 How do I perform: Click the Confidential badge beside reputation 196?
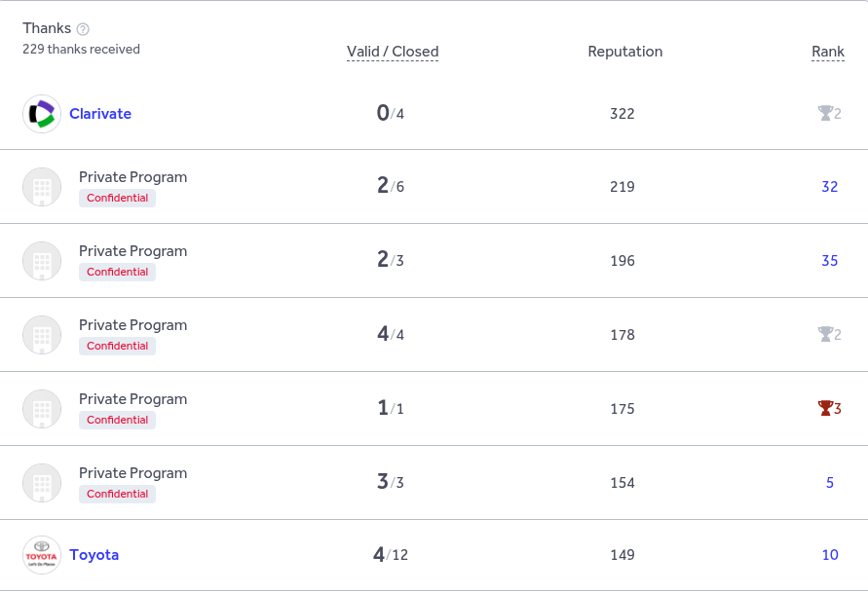[117, 273]
